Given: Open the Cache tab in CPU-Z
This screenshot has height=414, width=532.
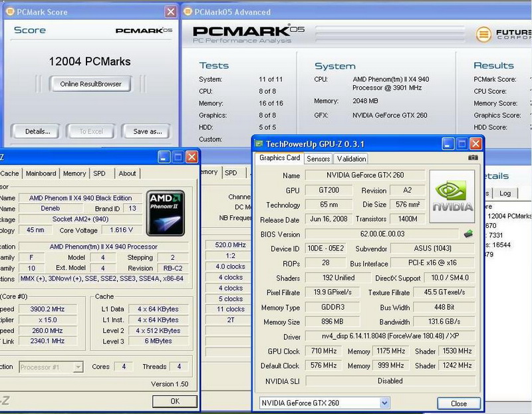Looking at the screenshot, I should click(x=10, y=173).
